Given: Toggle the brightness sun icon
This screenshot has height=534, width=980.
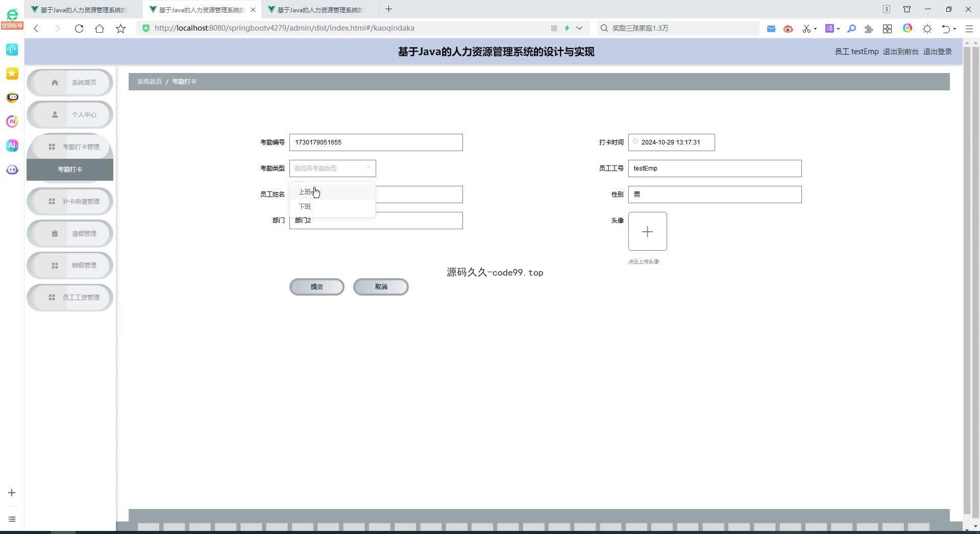Looking at the screenshot, I should pyautogui.click(x=927, y=29).
